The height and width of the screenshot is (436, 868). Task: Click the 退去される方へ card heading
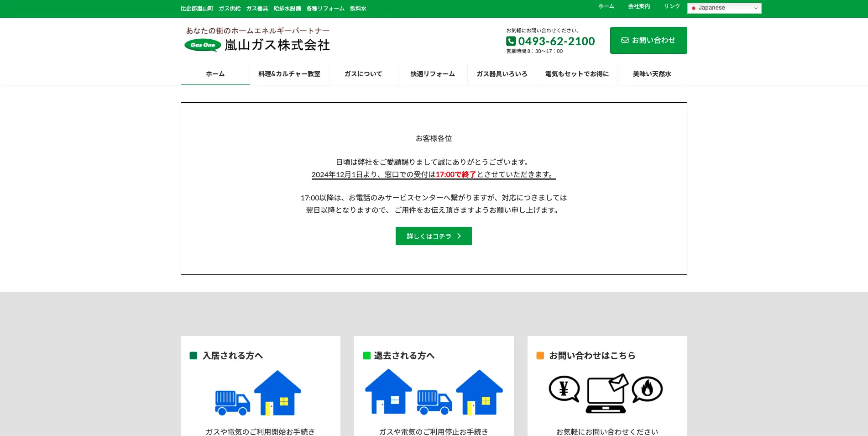coord(404,356)
